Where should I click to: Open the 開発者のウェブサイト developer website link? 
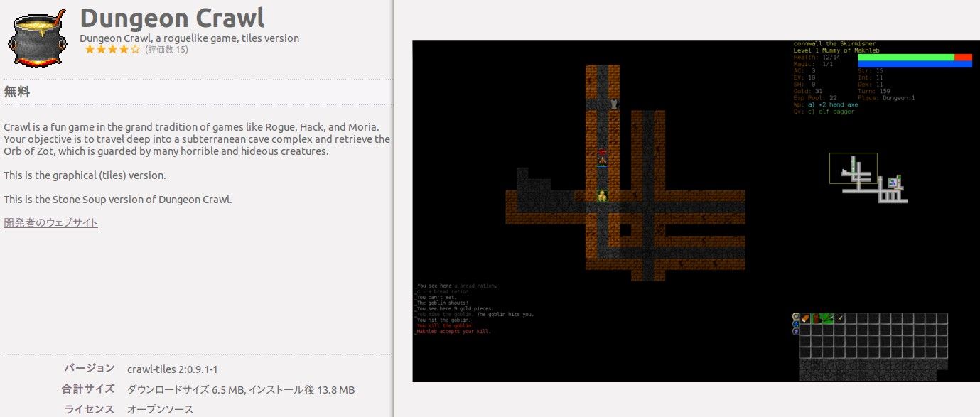(x=50, y=223)
